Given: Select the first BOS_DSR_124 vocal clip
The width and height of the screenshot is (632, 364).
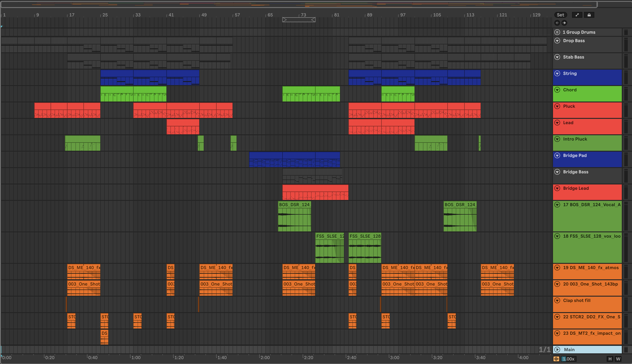Looking at the screenshot, I should (294, 205).
